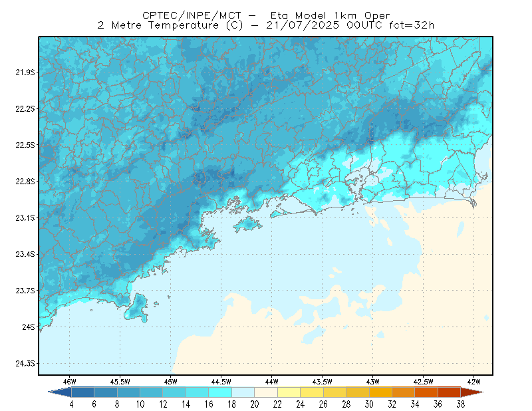
Task: Click the 4–6 °C dark blue legend swatch
Action: [82, 392]
